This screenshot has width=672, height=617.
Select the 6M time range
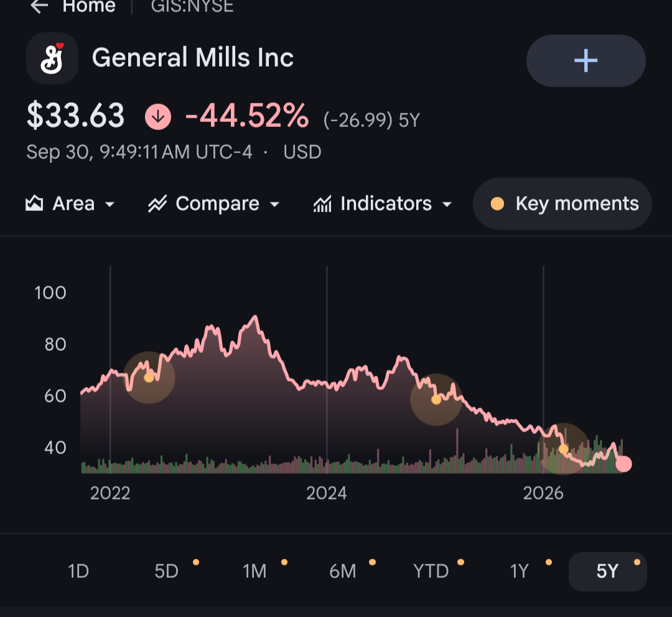pos(343,571)
